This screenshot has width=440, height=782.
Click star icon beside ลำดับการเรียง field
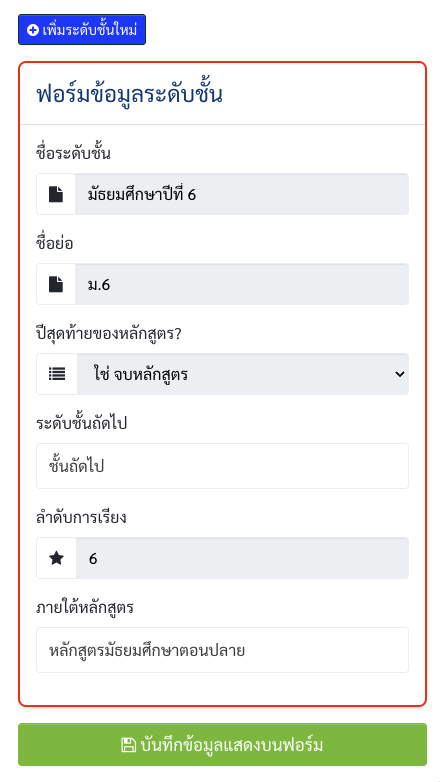[x=56, y=558]
